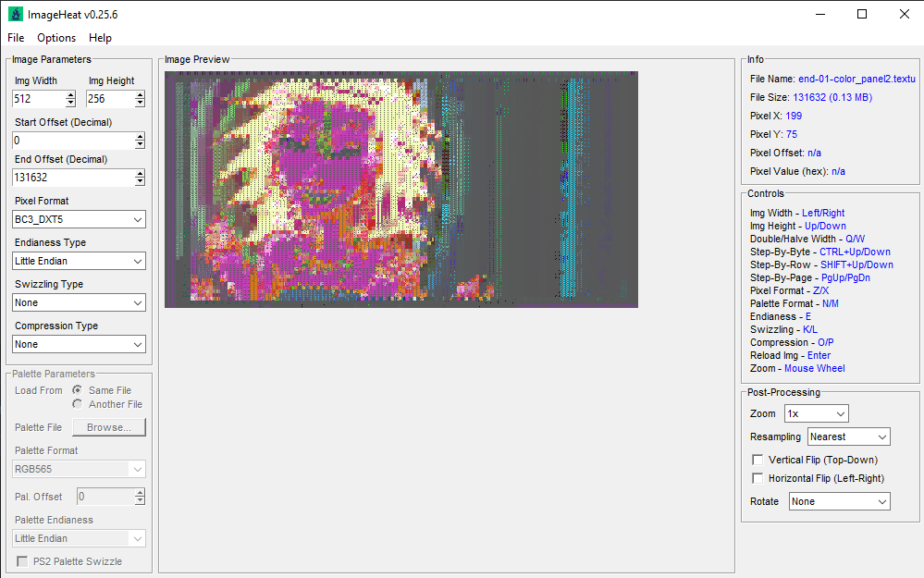Open the Help menu
The width and height of the screenshot is (924, 578).
[100, 38]
